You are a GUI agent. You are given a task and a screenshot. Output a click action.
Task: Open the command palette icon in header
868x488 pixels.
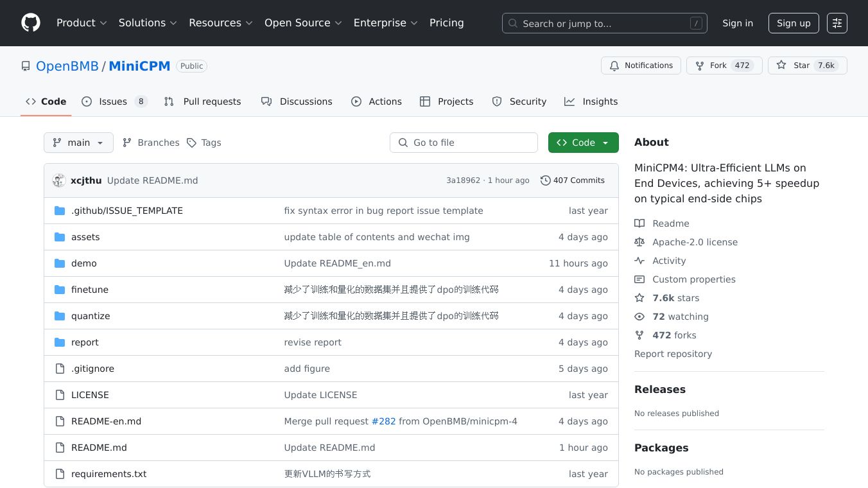coord(837,23)
